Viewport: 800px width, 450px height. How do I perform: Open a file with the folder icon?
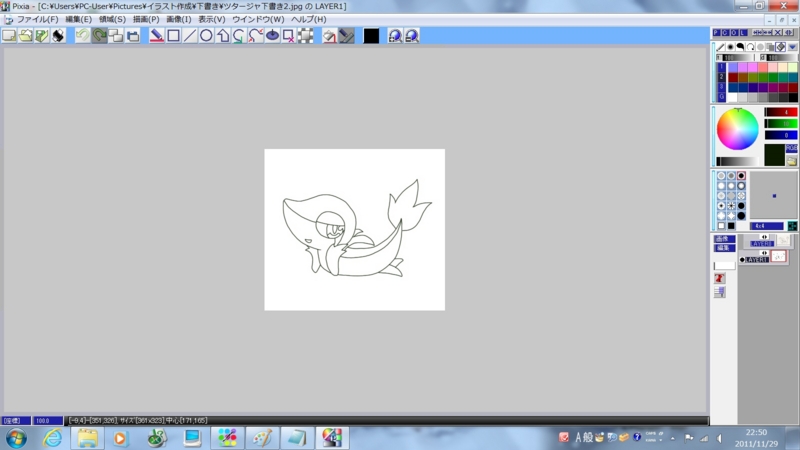pyautogui.click(x=26, y=36)
